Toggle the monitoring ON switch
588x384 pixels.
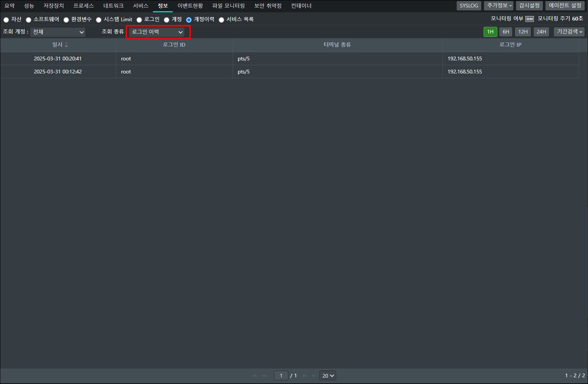(x=529, y=19)
